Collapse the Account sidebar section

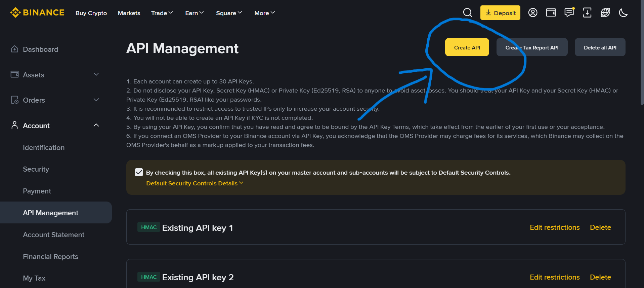click(x=96, y=125)
